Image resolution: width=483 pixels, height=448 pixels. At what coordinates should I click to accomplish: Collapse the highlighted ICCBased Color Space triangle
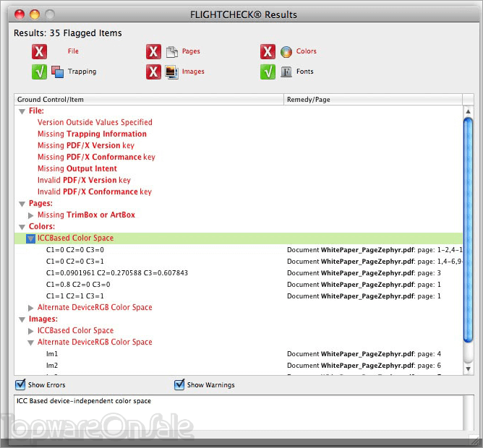coord(30,238)
